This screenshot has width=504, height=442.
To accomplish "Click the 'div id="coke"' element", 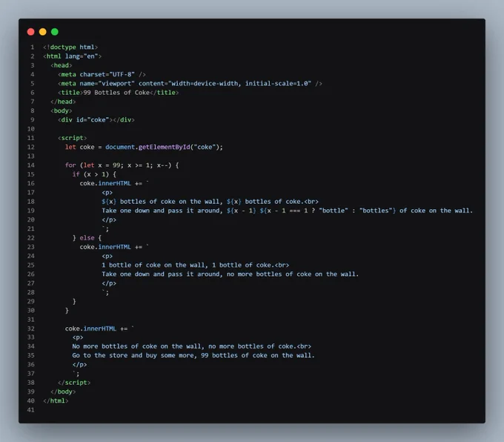I will click(x=96, y=119).
